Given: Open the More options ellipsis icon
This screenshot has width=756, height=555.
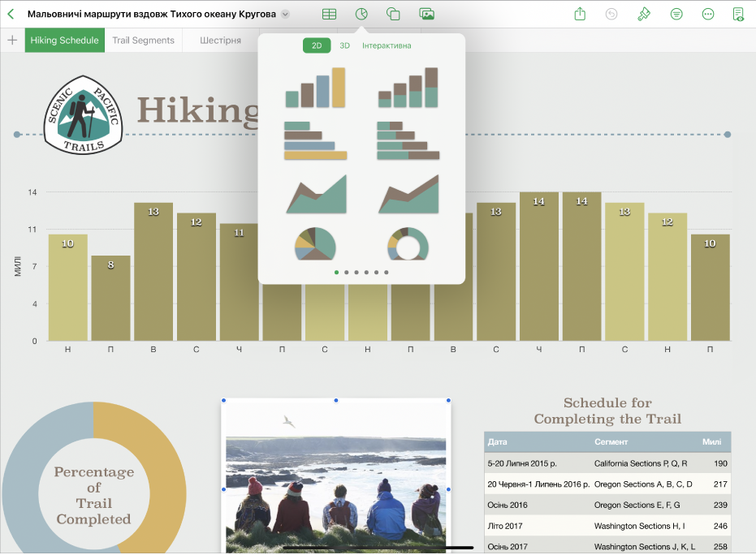Looking at the screenshot, I should pos(708,15).
